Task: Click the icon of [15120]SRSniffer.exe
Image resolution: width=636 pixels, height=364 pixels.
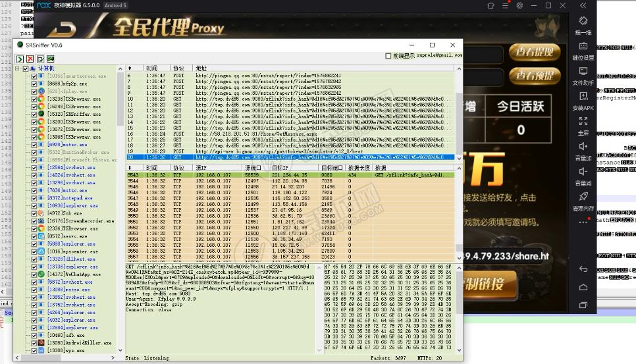Action: 41,114
